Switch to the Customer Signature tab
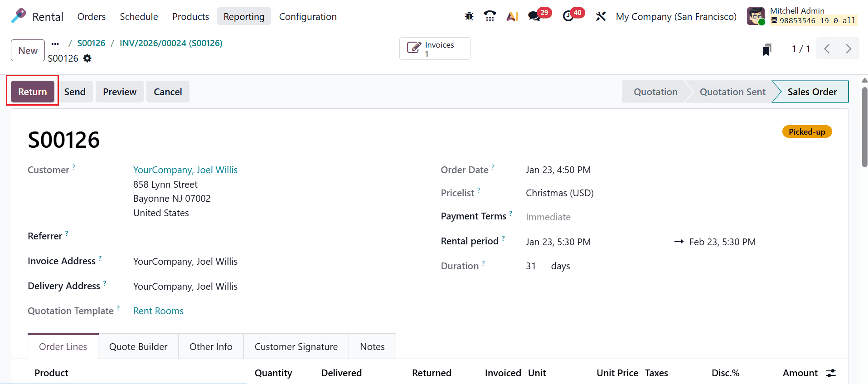 tap(296, 346)
